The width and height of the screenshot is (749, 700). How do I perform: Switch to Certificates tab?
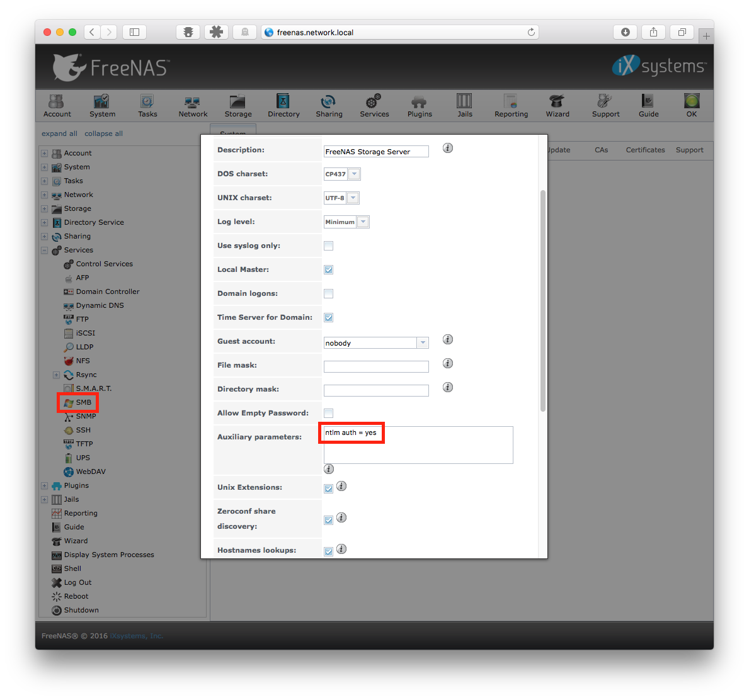point(645,150)
